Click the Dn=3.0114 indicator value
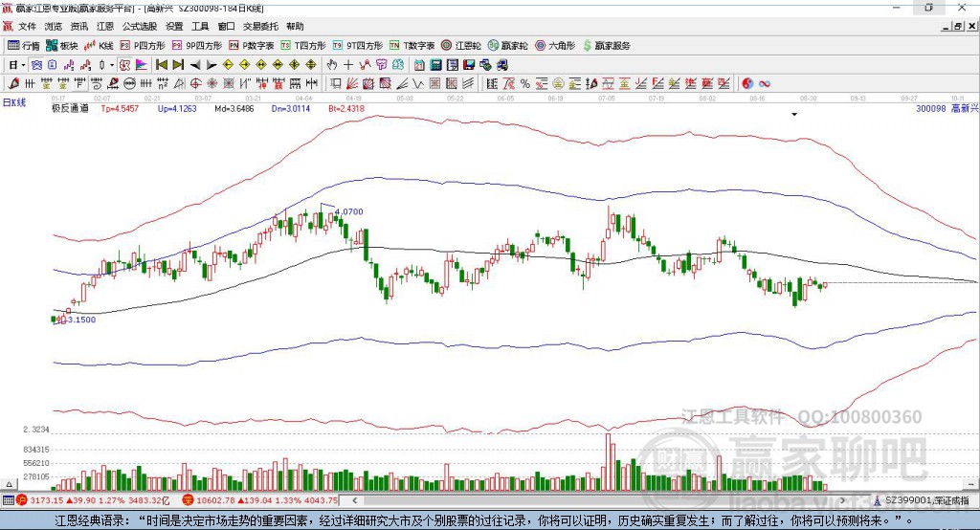 [291, 108]
